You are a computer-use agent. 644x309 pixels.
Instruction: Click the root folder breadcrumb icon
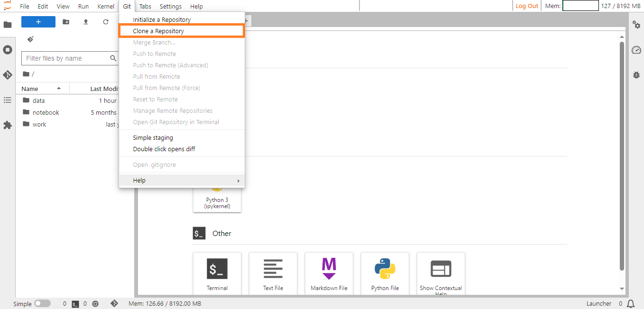[x=26, y=74]
